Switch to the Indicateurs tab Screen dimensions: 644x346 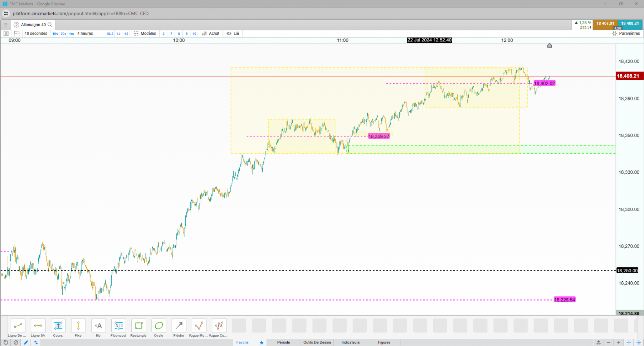tap(351, 342)
